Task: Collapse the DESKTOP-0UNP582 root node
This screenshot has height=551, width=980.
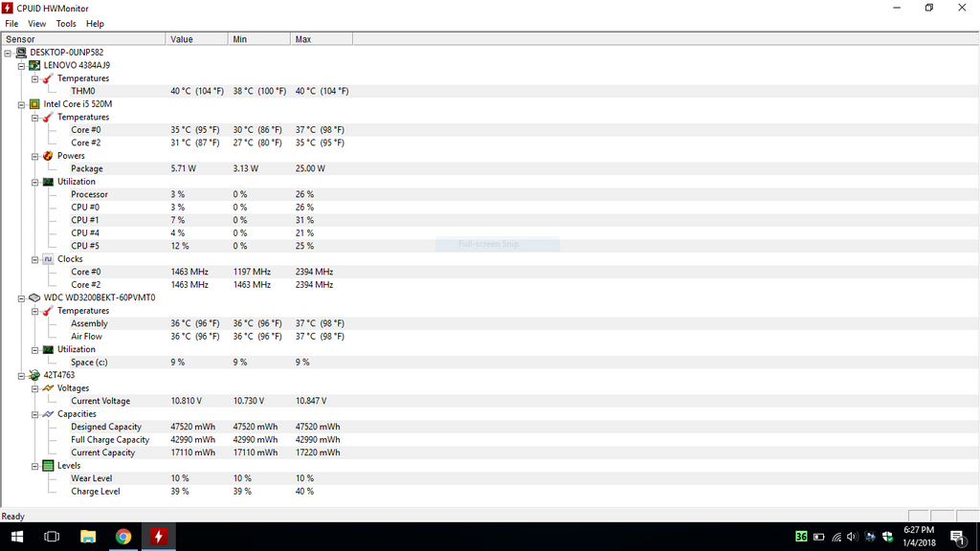Action: tap(8, 54)
